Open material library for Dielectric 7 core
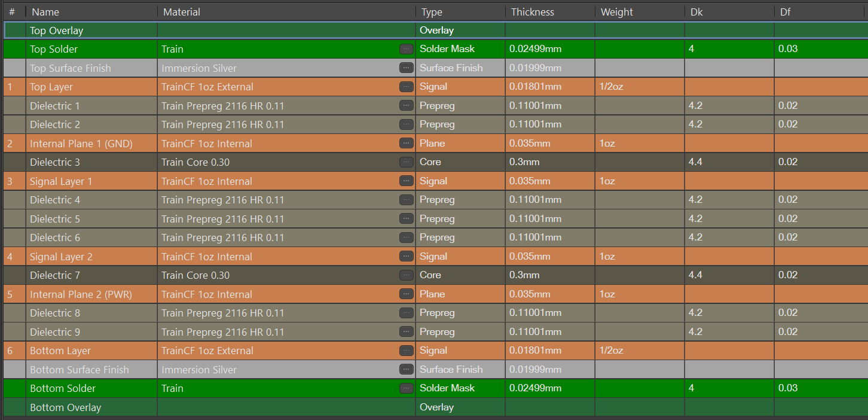This screenshot has width=868, height=420. (x=407, y=275)
